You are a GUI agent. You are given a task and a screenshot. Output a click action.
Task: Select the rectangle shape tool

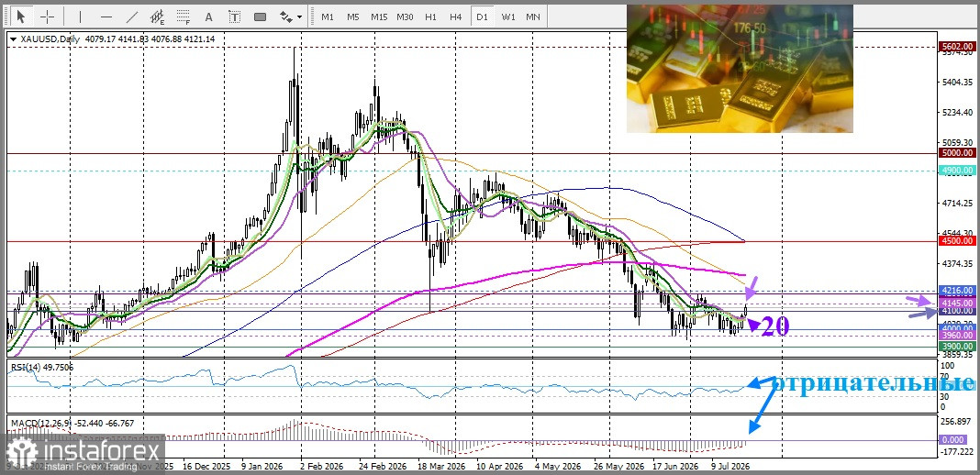click(260, 17)
